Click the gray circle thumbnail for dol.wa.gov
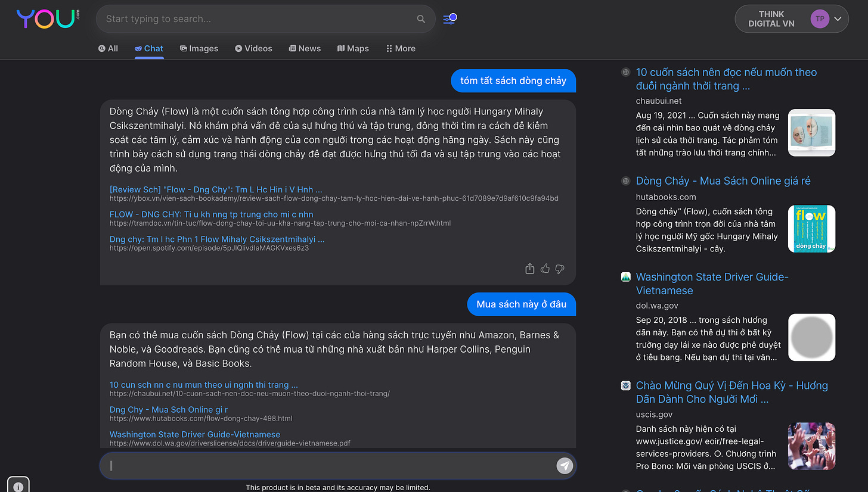This screenshot has height=492, width=868. coord(811,338)
